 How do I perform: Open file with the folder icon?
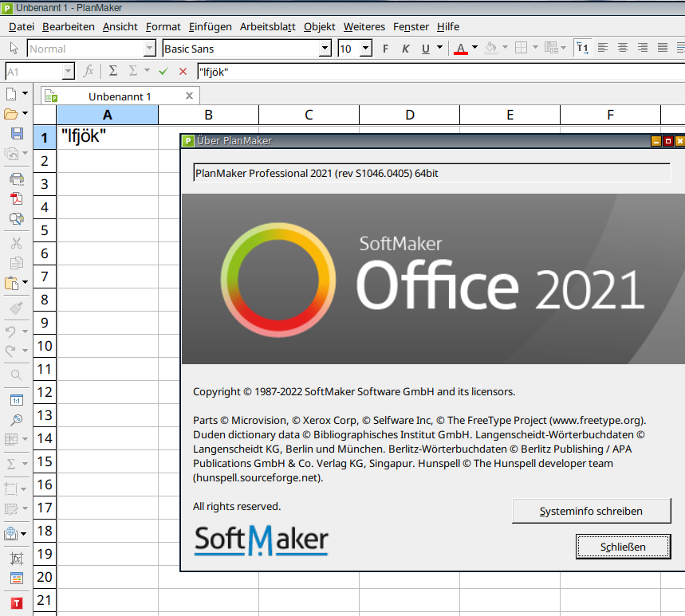pos(11,114)
